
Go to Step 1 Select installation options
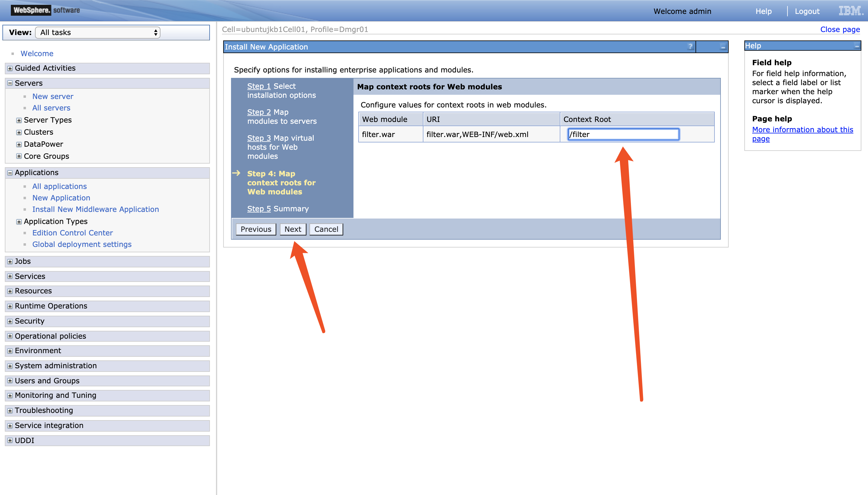258,86
